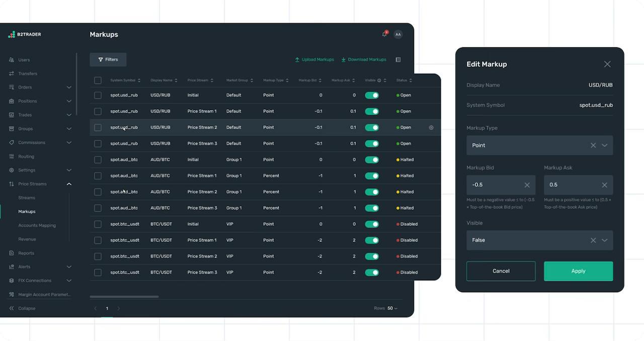Click the B2TRADER logo
The width and height of the screenshot is (644, 341).
pos(25,34)
